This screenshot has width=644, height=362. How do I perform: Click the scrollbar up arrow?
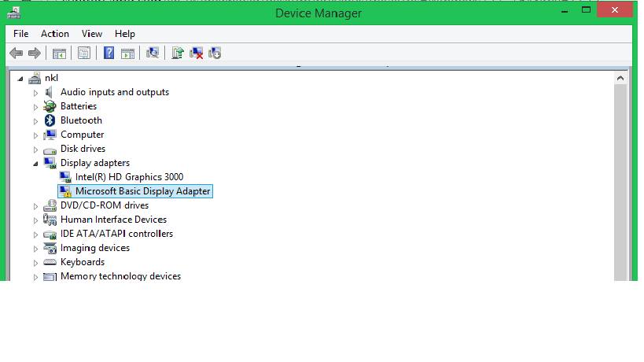pos(620,78)
